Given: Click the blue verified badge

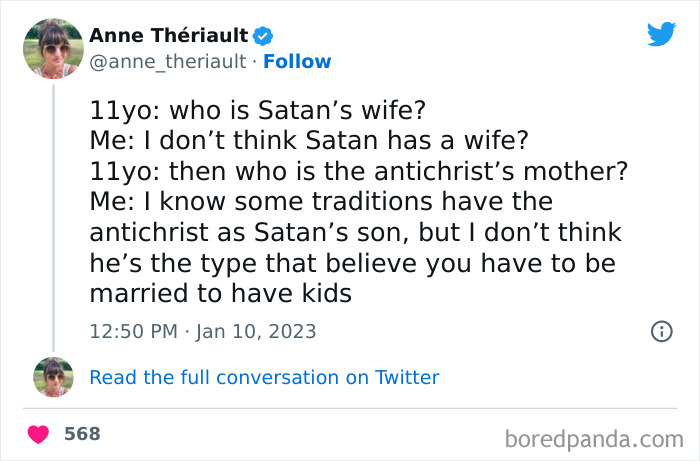Looking at the screenshot, I should click(x=263, y=36).
